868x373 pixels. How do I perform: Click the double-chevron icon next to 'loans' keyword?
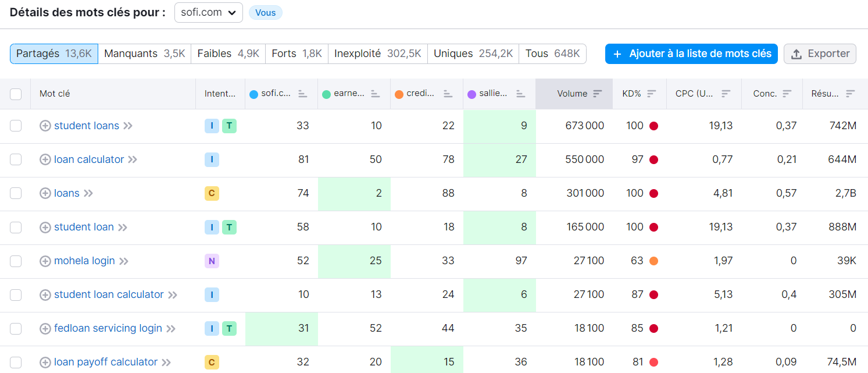pos(88,193)
